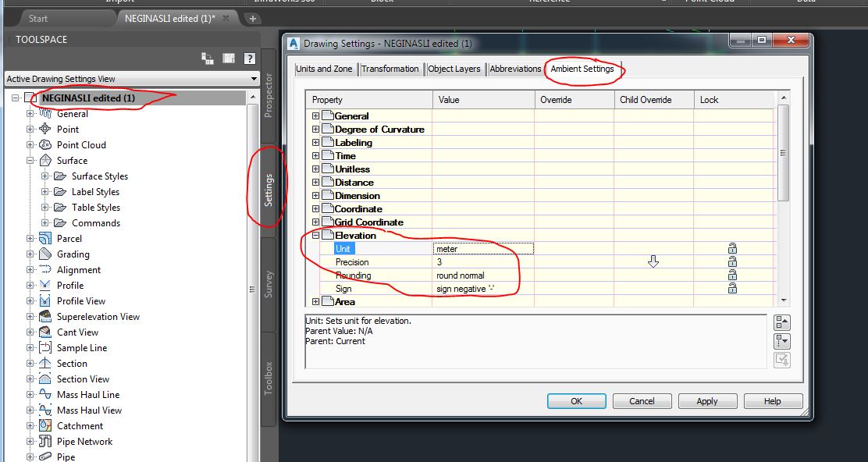The height and width of the screenshot is (462, 868).
Task: Open the Toolbox vertical tab
Action: [x=269, y=378]
